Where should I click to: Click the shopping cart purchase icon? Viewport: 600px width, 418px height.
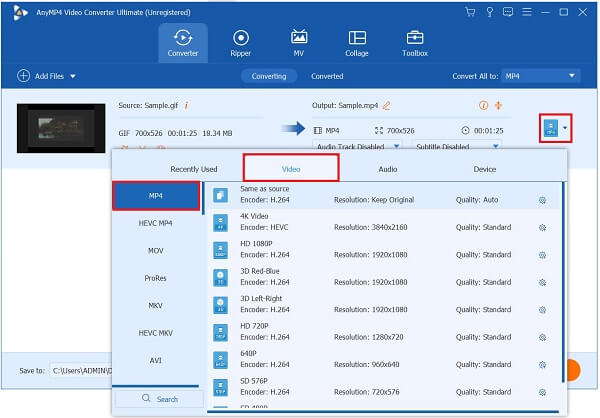(470, 12)
